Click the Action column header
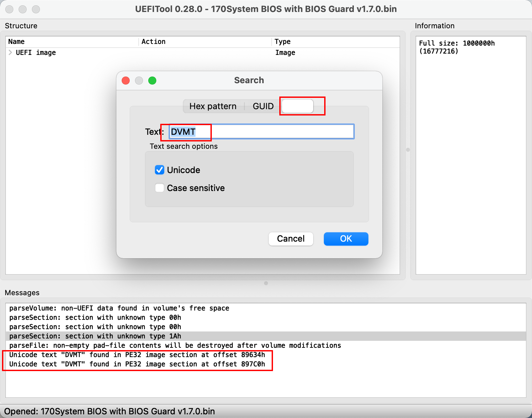 (205, 42)
